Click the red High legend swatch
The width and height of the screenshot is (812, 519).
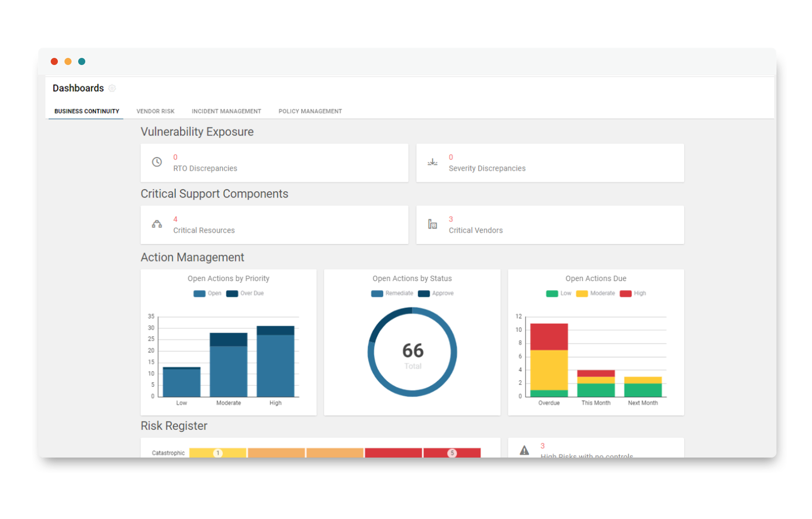(x=626, y=294)
